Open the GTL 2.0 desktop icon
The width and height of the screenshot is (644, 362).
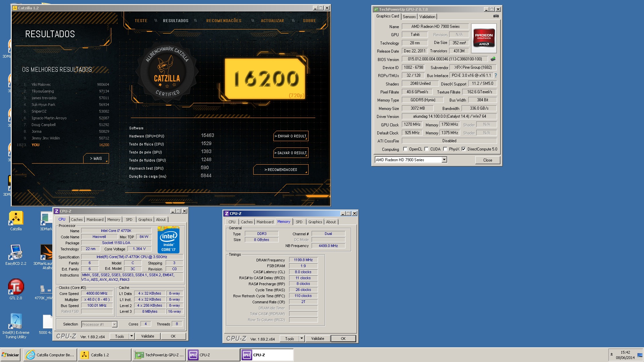(16, 290)
